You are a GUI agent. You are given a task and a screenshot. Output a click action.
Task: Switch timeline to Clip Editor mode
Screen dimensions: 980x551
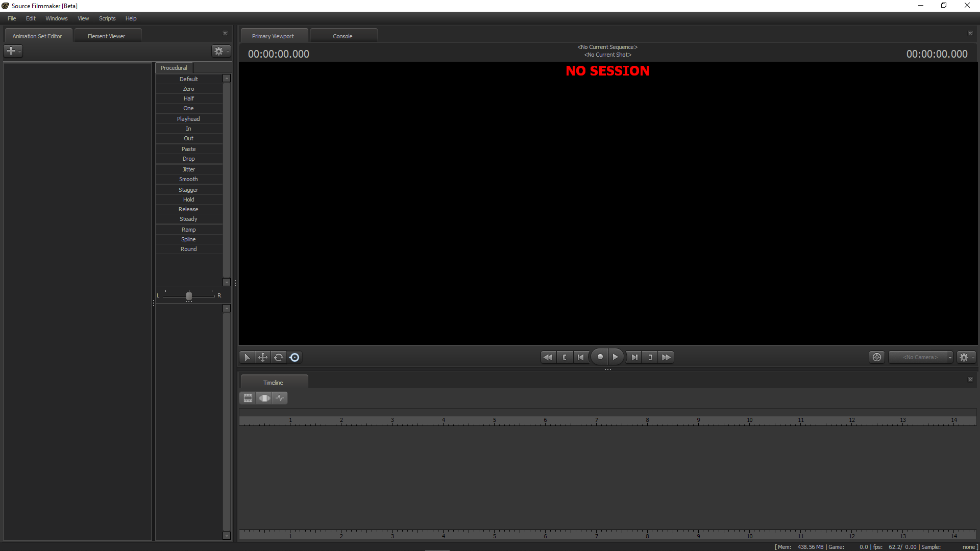pyautogui.click(x=248, y=398)
